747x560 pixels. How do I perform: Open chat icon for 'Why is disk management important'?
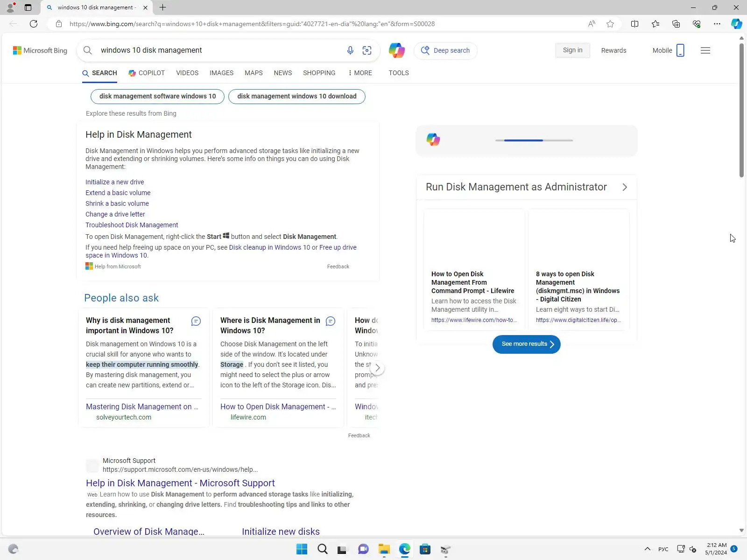click(196, 321)
